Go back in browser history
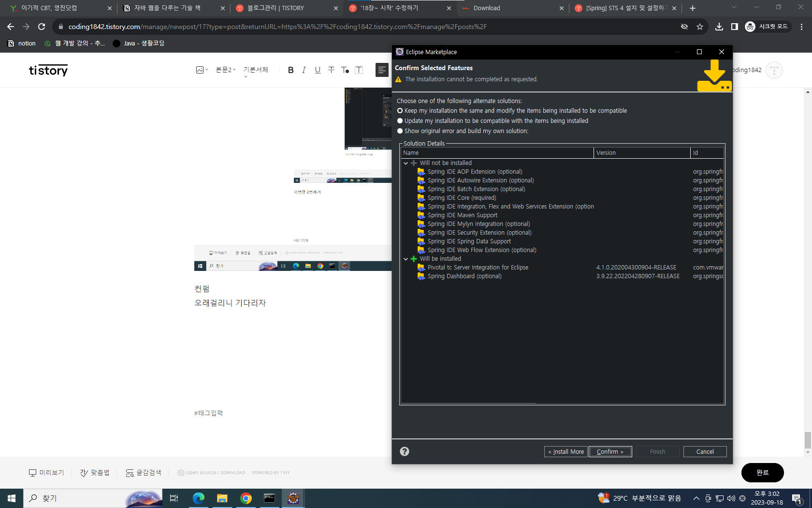This screenshot has width=812, height=508. coord(11,27)
